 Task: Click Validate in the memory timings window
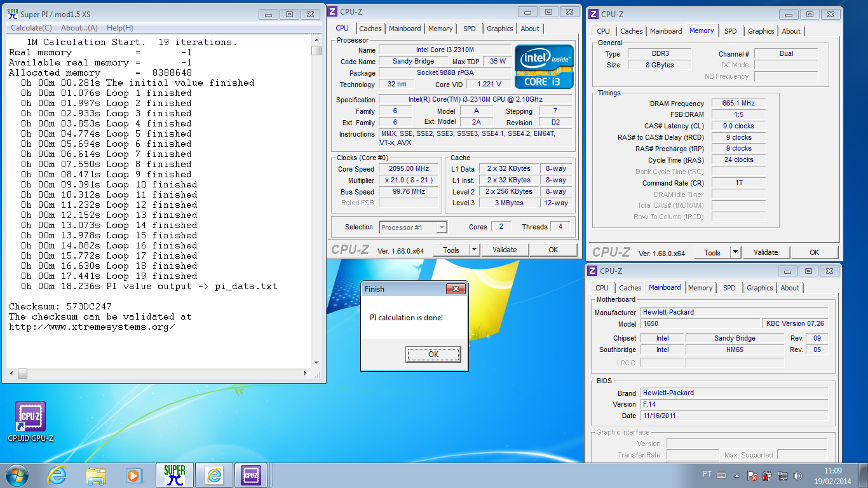point(766,252)
